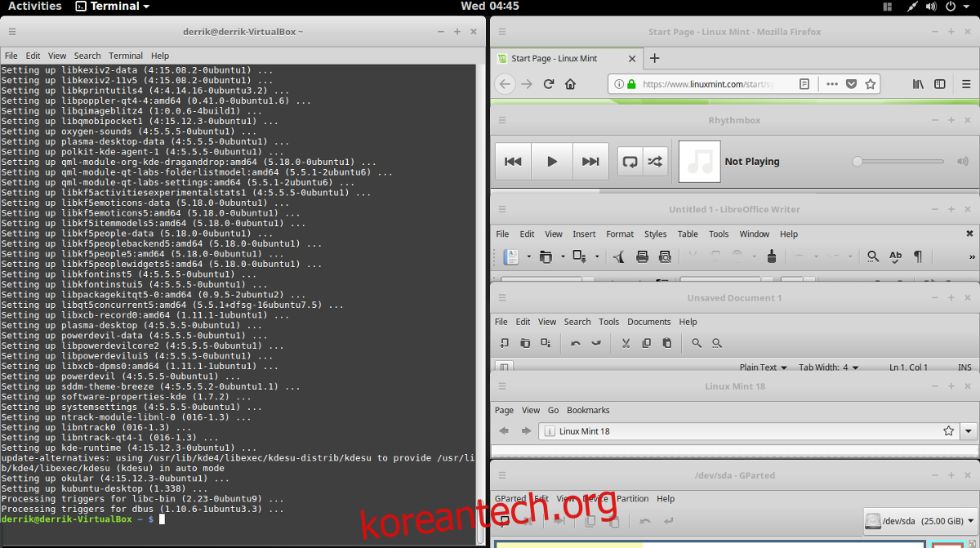The width and height of the screenshot is (980, 548).
Task: Click the Rhythmbox album art placeholder
Action: pos(700,162)
